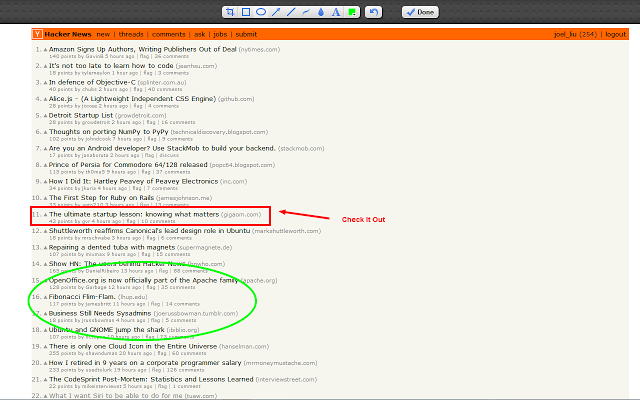Select the Text 'A' tool

pyautogui.click(x=336, y=12)
